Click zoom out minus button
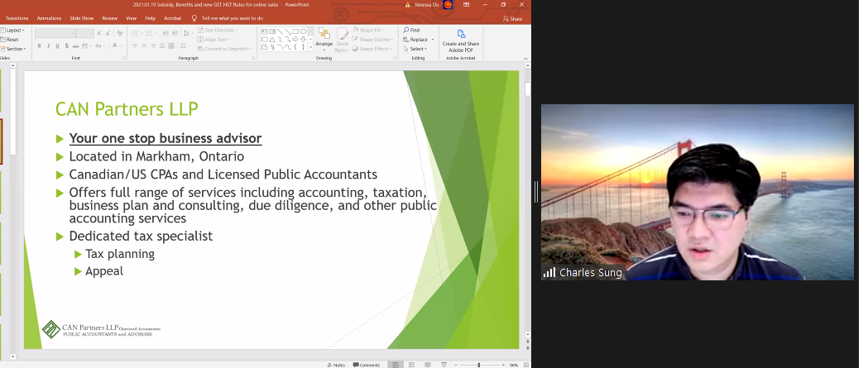The height and width of the screenshot is (368, 868). pos(456,365)
